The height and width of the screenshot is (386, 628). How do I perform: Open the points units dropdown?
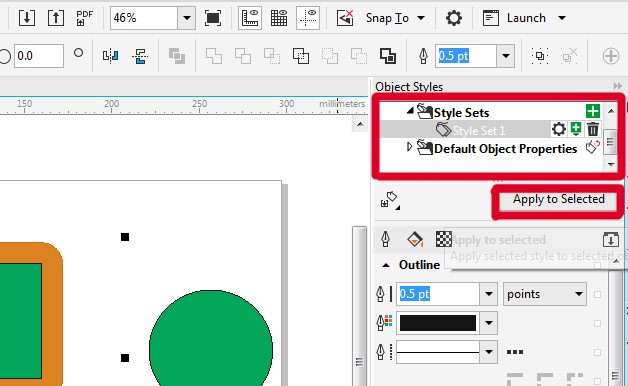[545, 294]
